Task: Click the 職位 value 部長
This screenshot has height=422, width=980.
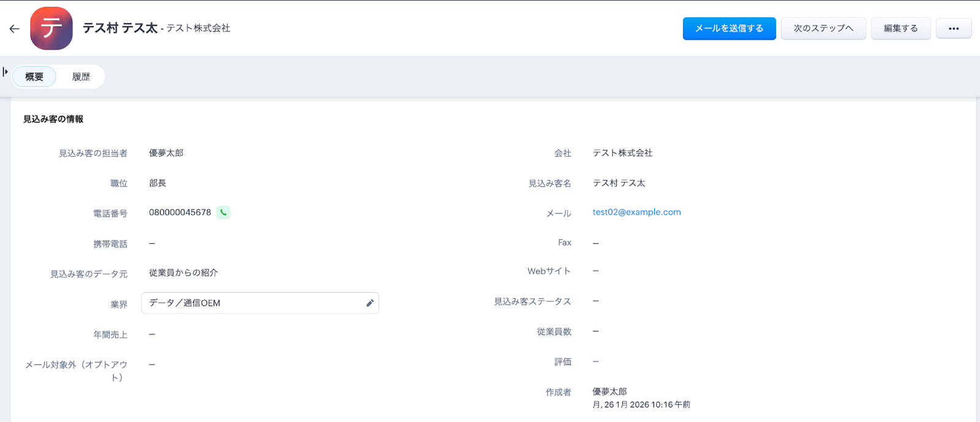Action: pyautogui.click(x=157, y=183)
